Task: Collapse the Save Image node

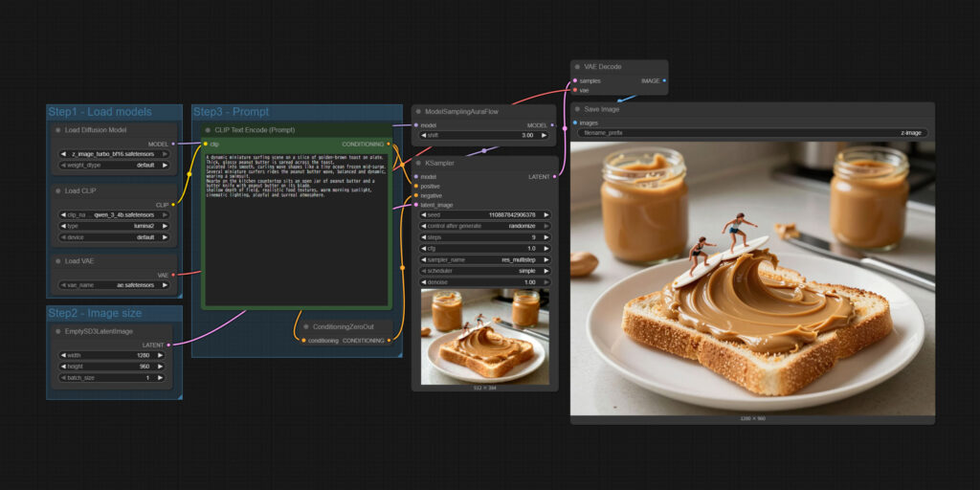Action: click(x=578, y=109)
